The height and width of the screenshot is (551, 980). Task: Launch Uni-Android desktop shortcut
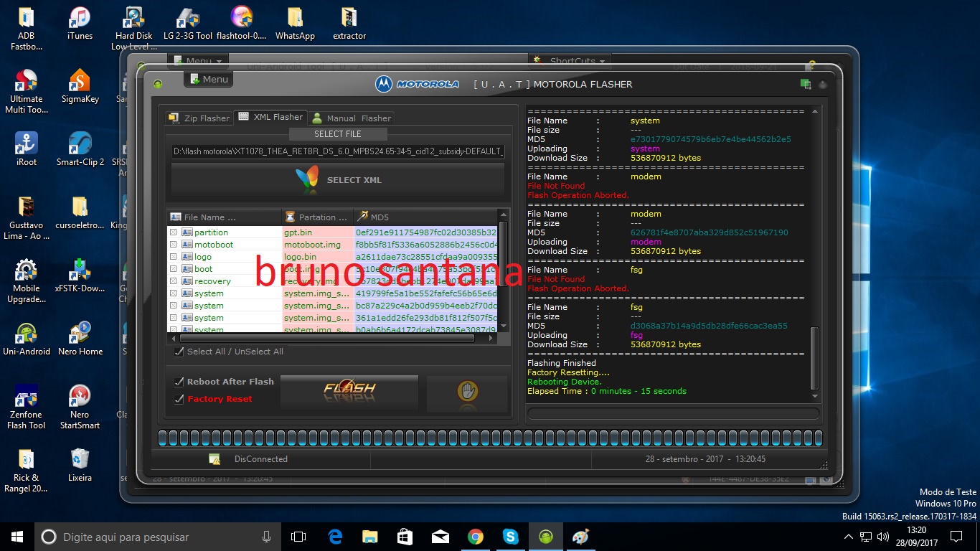(x=26, y=339)
